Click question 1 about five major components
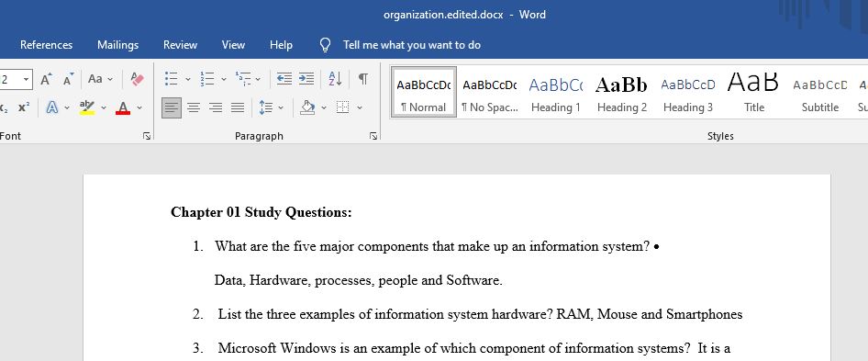 click(x=432, y=246)
